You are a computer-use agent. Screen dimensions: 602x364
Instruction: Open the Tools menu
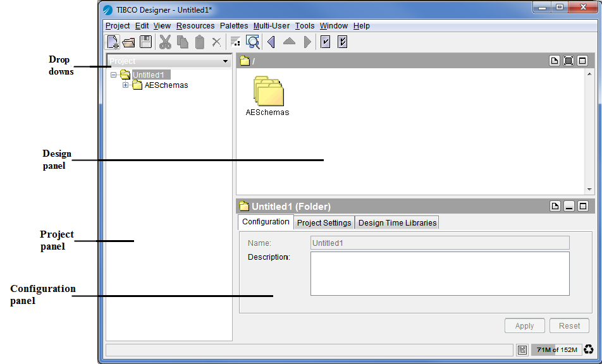pos(305,26)
